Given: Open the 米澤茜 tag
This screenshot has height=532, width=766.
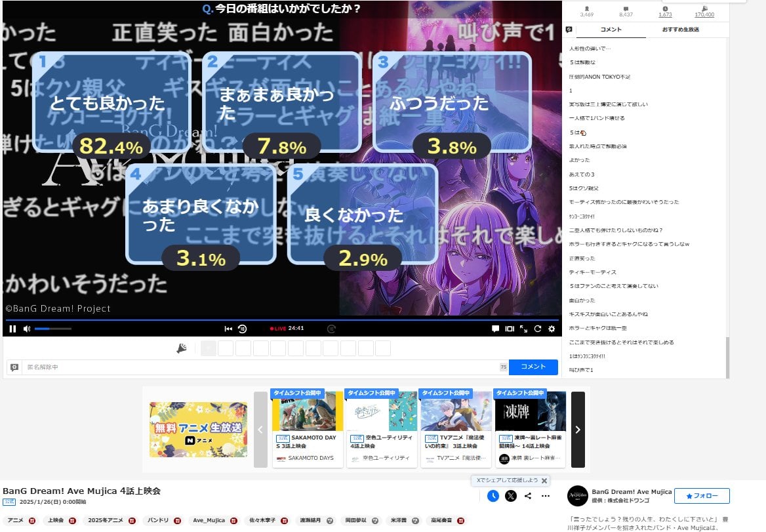Looking at the screenshot, I should (399, 520).
